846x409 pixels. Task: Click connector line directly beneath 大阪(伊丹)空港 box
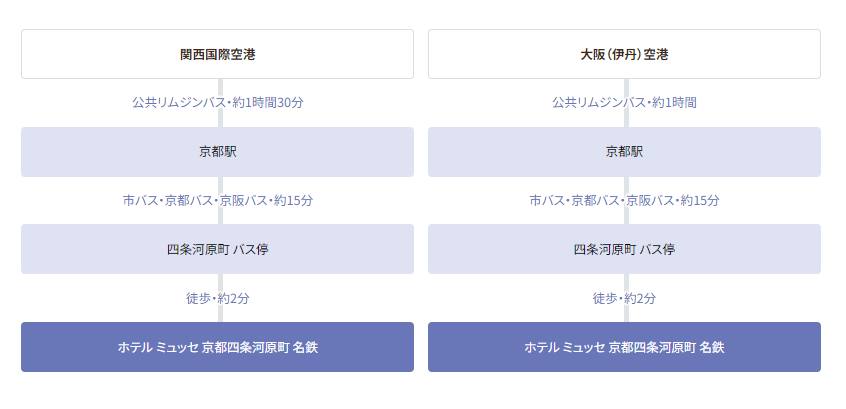pos(627,85)
